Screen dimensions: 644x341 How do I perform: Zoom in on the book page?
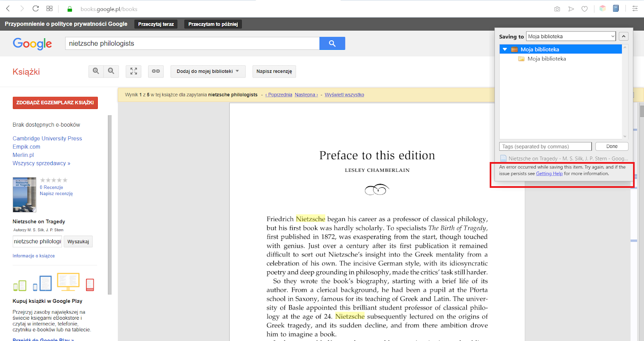coord(96,71)
